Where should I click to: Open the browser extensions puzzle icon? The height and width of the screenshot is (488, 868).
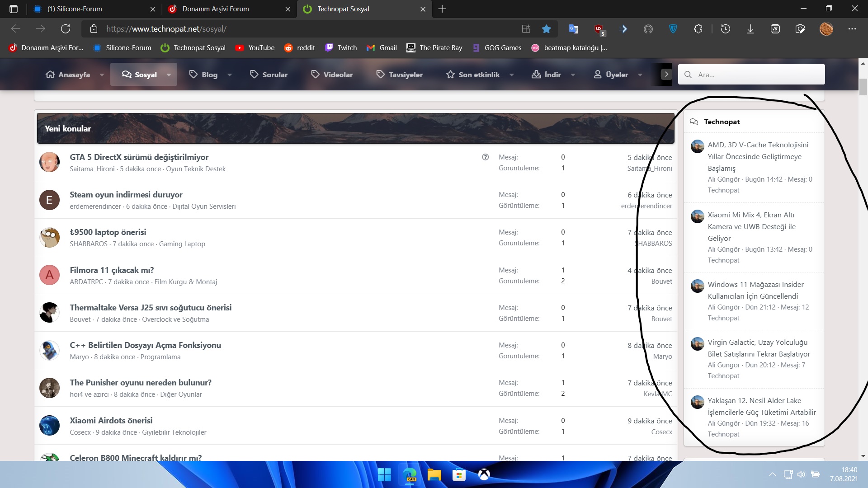(x=698, y=29)
